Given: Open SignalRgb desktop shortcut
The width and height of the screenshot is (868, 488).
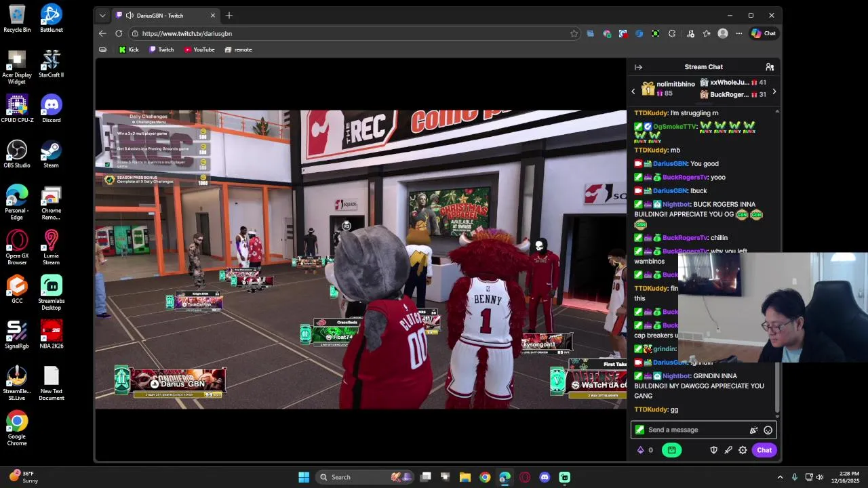Looking at the screenshot, I should click(17, 335).
